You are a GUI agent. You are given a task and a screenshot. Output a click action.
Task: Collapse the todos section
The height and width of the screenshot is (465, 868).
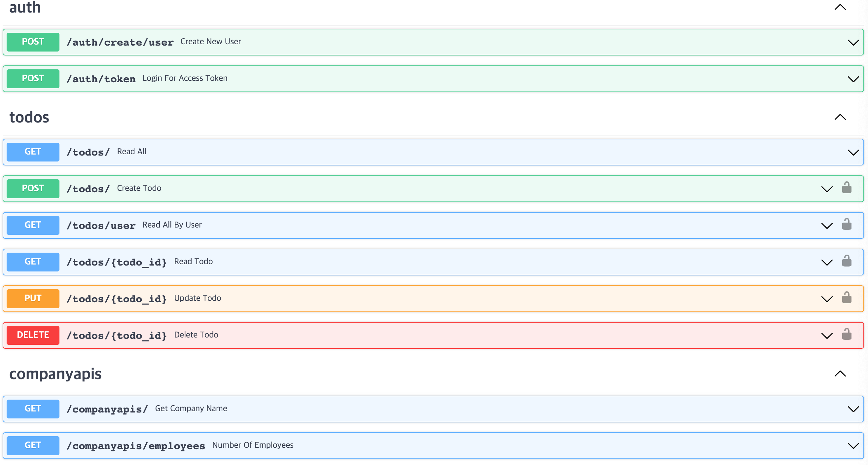840,117
